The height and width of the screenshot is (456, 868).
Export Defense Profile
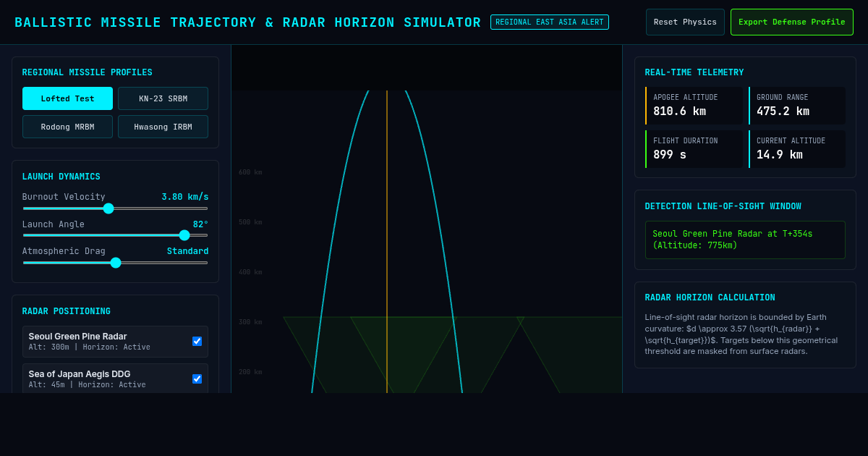pyautogui.click(x=791, y=22)
